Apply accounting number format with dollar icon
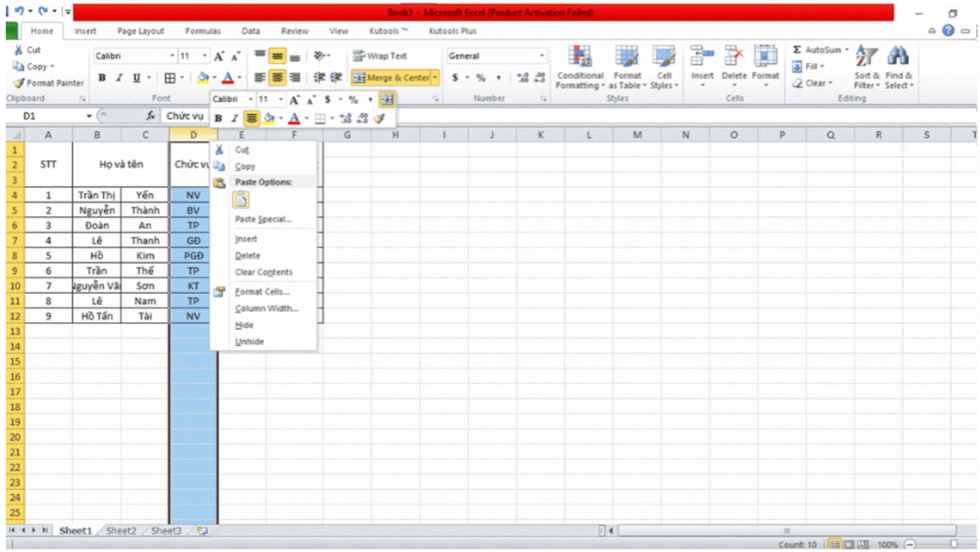980x552 pixels. (455, 78)
